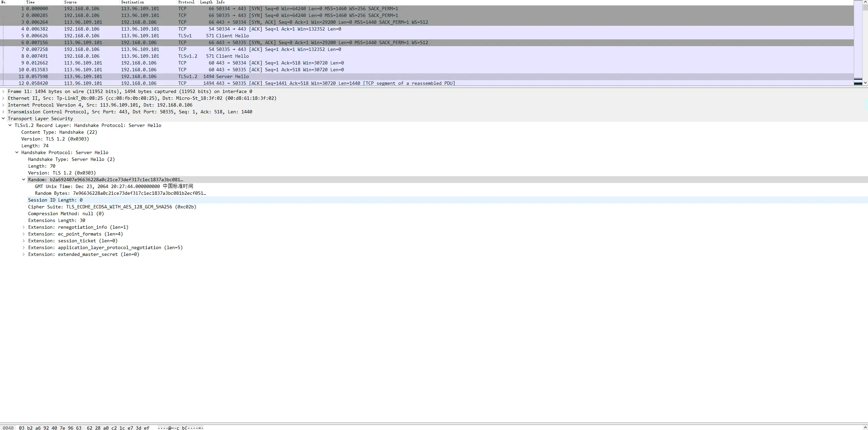This screenshot has width=868, height=430.
Task: Collapse Handshake Protocol: Server Hello node
Action: coord(17,152)
